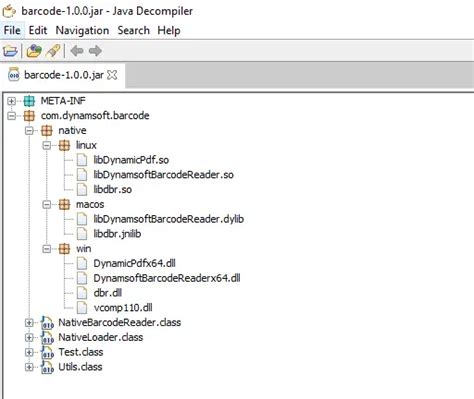Click the libDynamsoftBarcodeReader.dylib file icon

[x=82, y=219]
